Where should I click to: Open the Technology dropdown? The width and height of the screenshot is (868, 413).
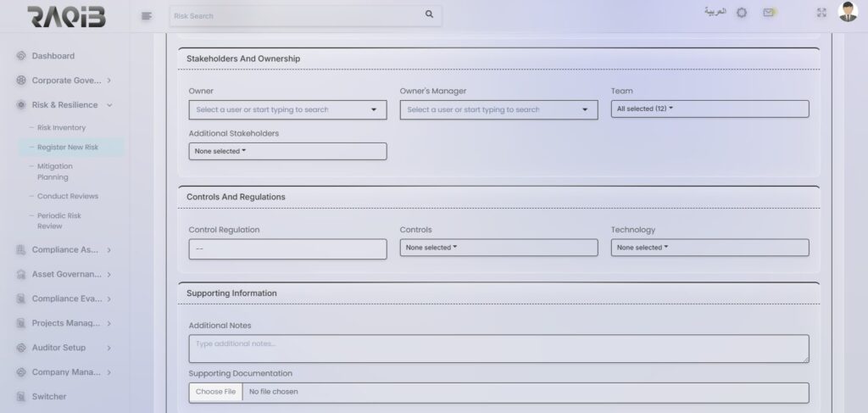click(709, 248)
